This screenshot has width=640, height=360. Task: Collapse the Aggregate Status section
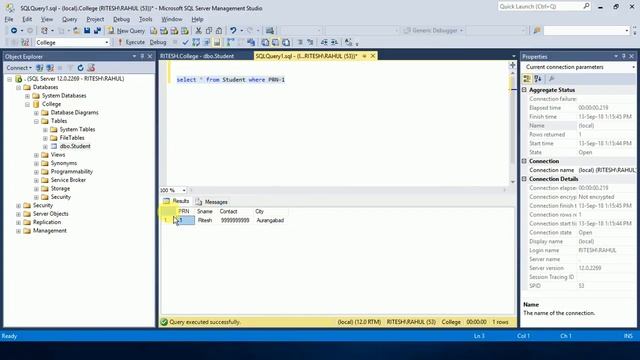pos(524,90)
